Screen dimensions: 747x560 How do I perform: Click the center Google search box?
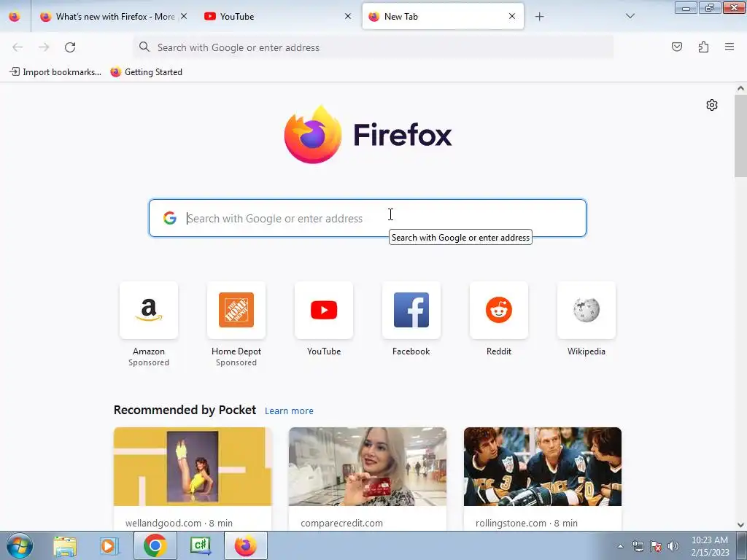368,218
